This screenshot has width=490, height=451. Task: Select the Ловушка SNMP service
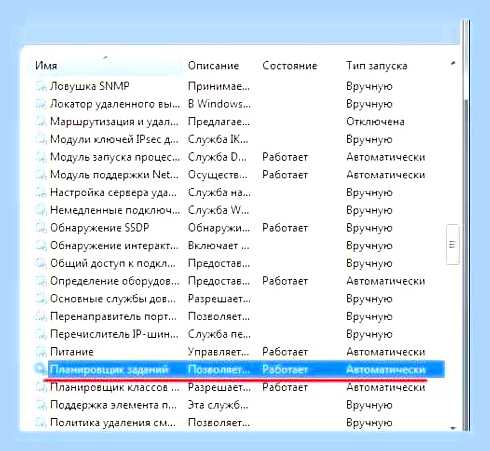point(90,86)
